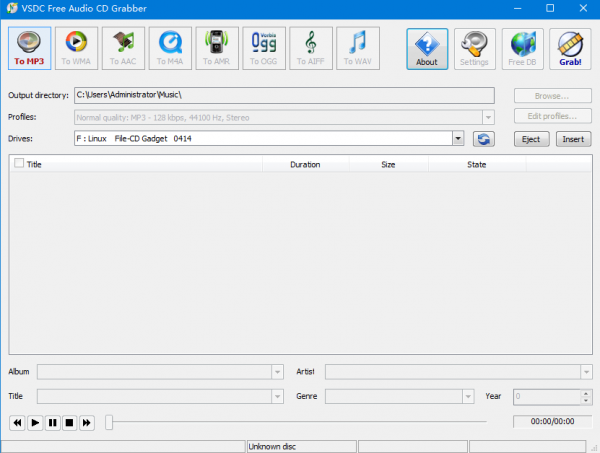Select the To MP3 format button
Screen dimensions: 600x453
point(29,48)
